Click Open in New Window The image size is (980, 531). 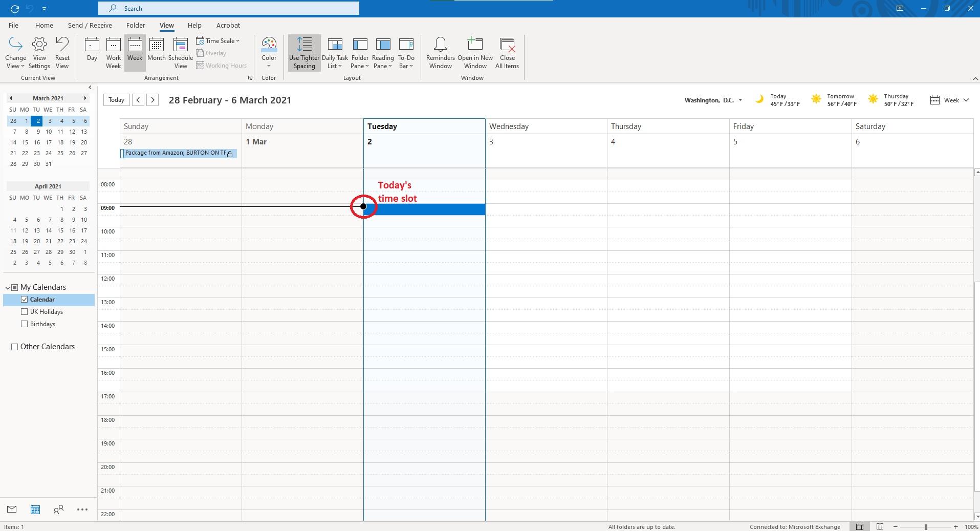coord(475,53)
